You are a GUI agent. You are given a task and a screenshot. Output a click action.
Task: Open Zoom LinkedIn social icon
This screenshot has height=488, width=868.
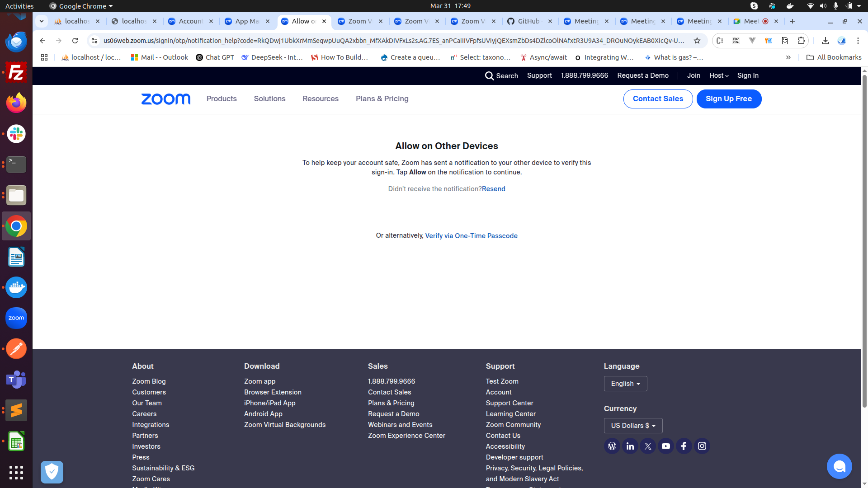(630, 446)
